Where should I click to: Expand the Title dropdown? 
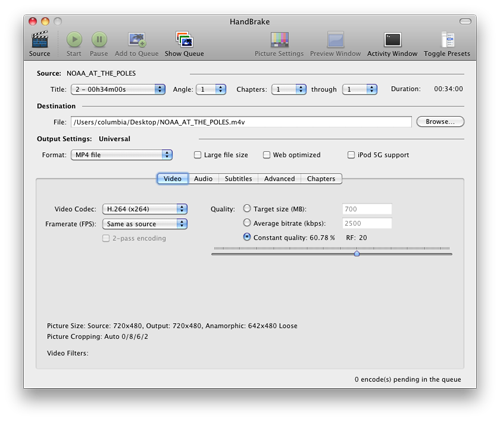tap(118, 89)
